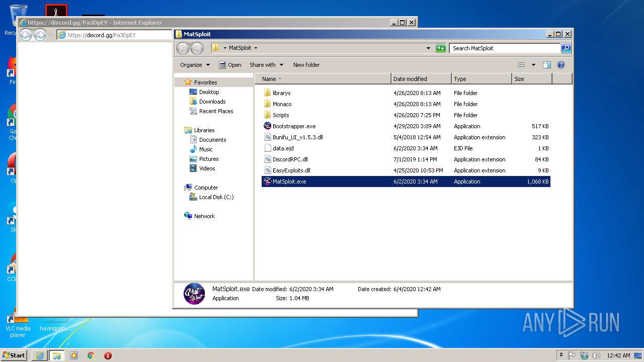Refresh the MatSploit folder view
644x362 pixels.
tap(441, 48)
